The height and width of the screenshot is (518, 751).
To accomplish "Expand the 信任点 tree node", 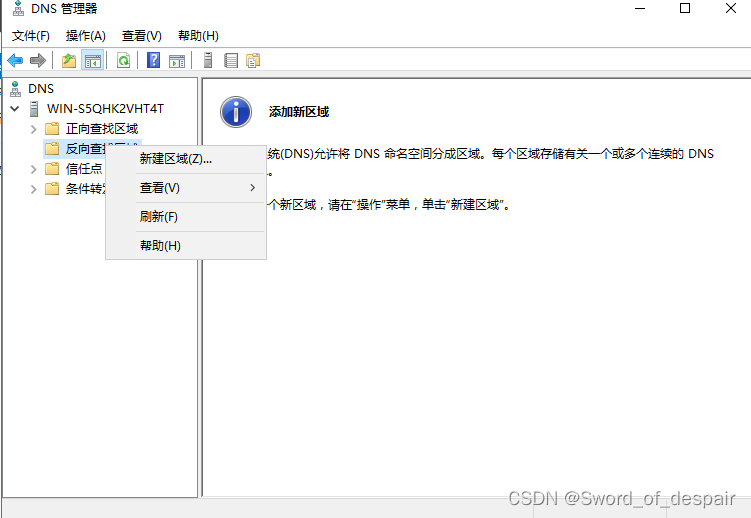I will coord(34,169).
